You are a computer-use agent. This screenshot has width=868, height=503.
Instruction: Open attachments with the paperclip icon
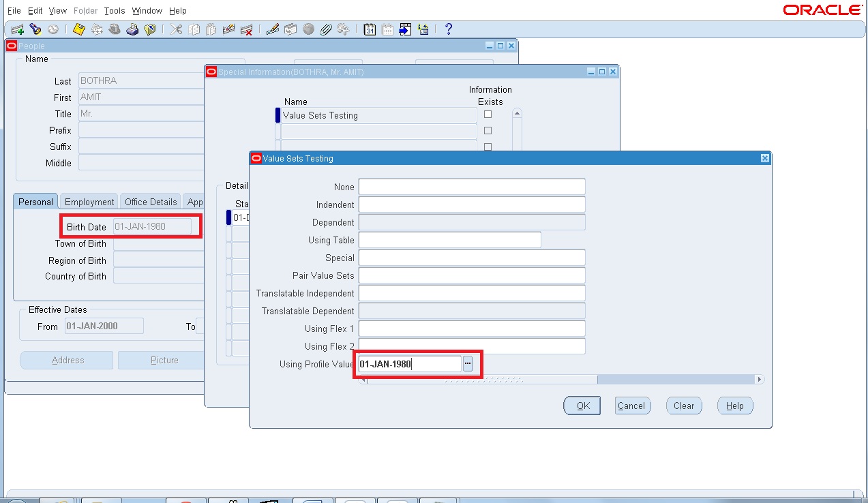click(x=325, y=29)
